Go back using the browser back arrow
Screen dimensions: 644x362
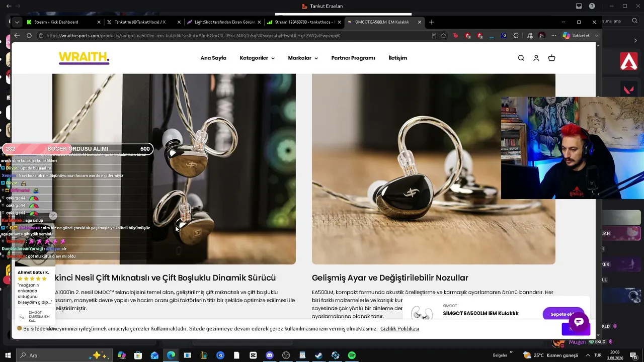[x=17, y=36]
